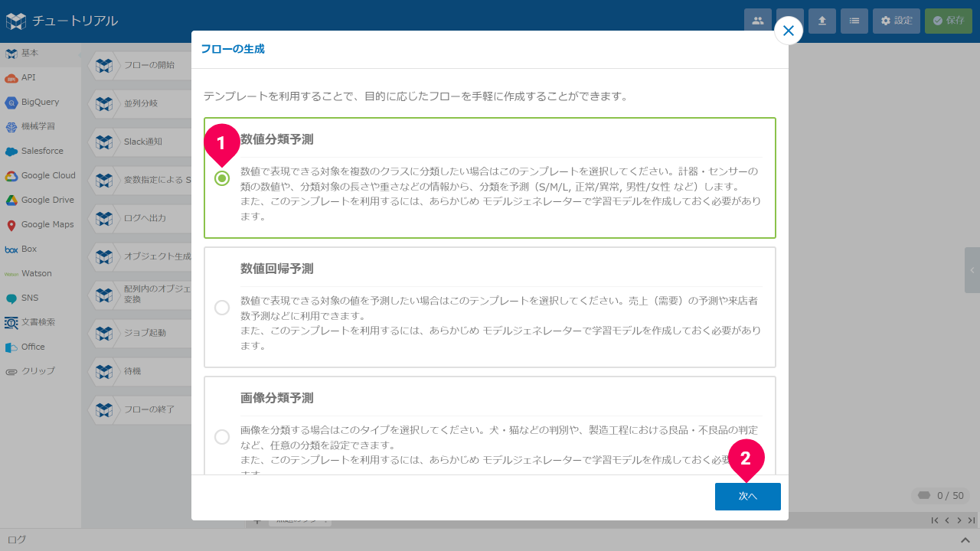Open the list view icon in header

(x=854, y=21)
